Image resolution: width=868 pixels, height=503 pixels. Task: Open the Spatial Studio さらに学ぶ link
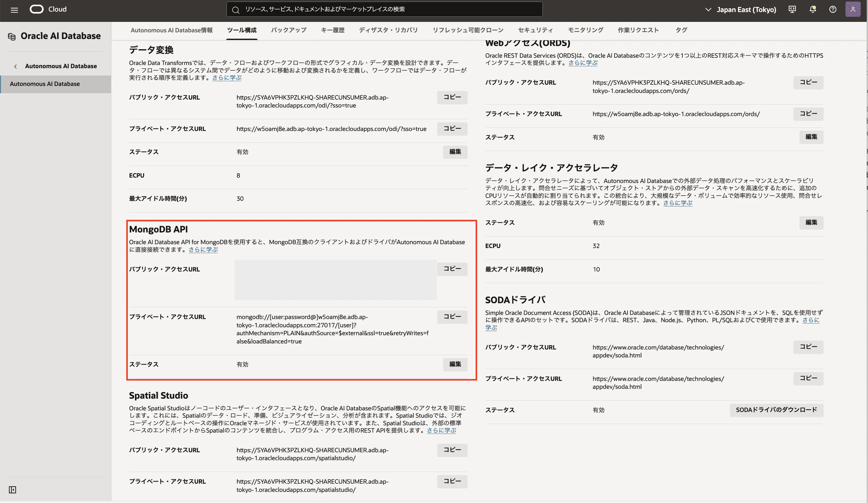442,430
